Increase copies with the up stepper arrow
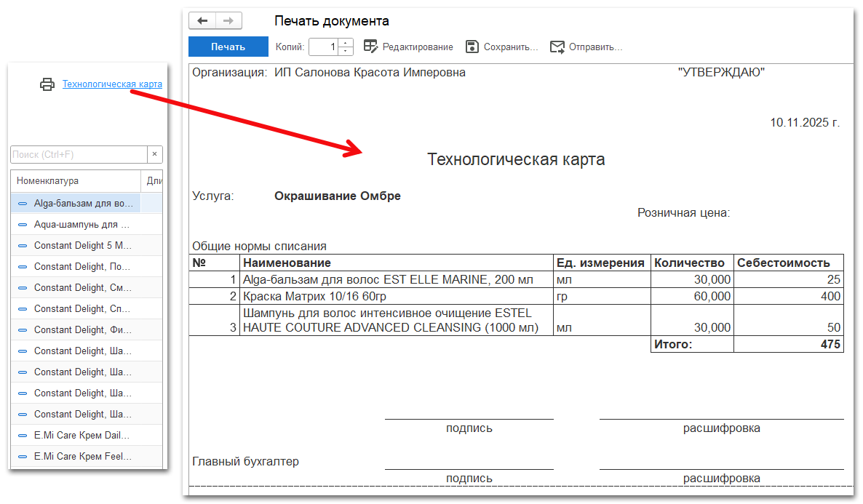Image resolution: width=863 pixels, height=504 pixels. pos(346,42)
